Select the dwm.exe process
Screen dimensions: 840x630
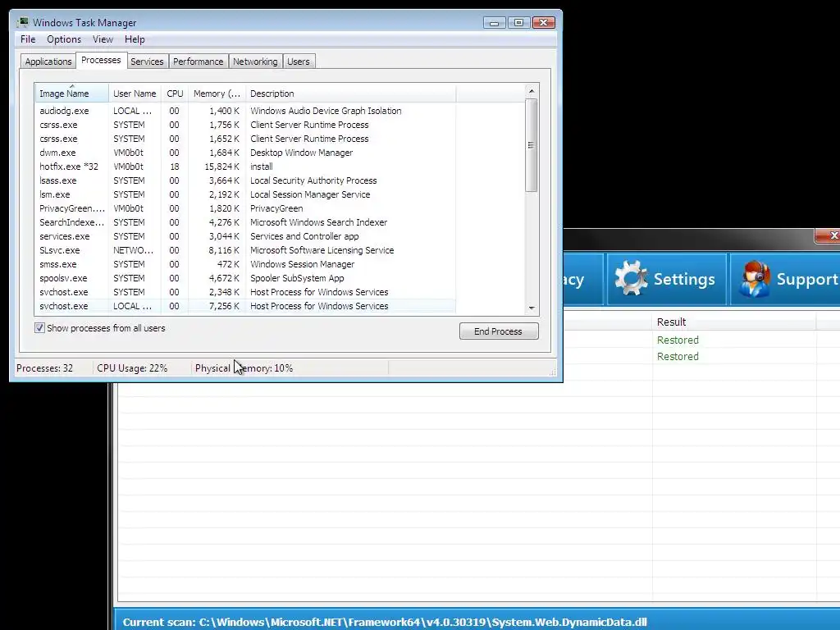point(245,153)
